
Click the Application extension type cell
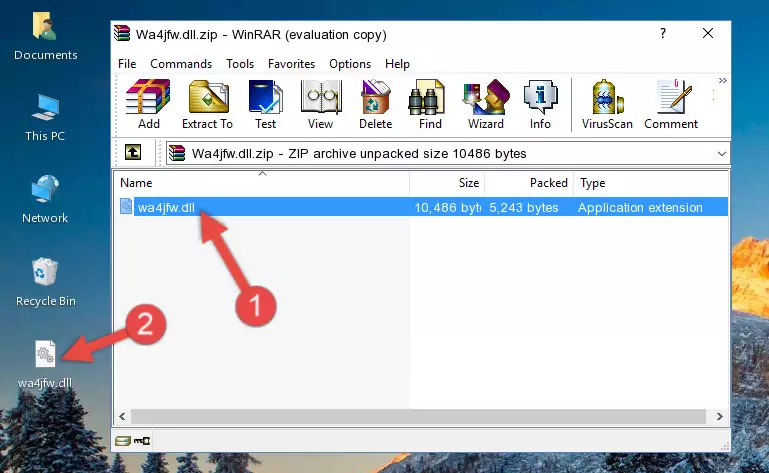click(x=640, y=207)
